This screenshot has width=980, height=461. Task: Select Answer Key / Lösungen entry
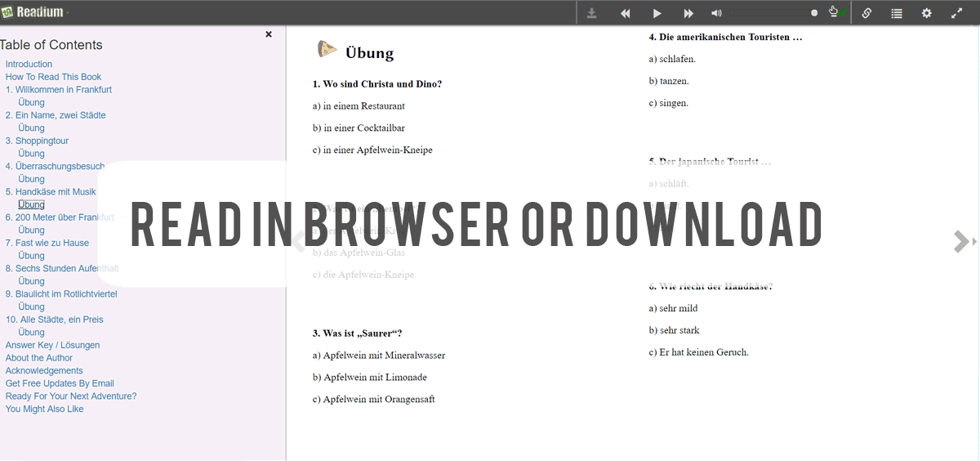pyautogui.click(x=52, y=345)
